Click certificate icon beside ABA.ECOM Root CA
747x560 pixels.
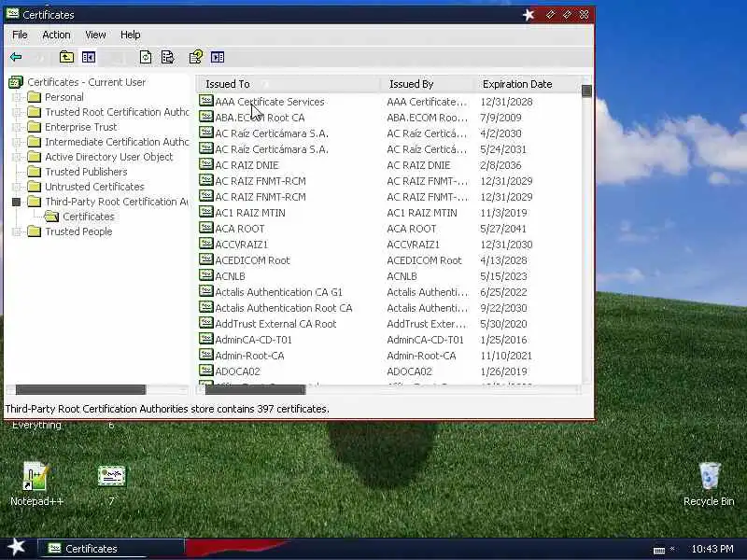tap(205, 118)
